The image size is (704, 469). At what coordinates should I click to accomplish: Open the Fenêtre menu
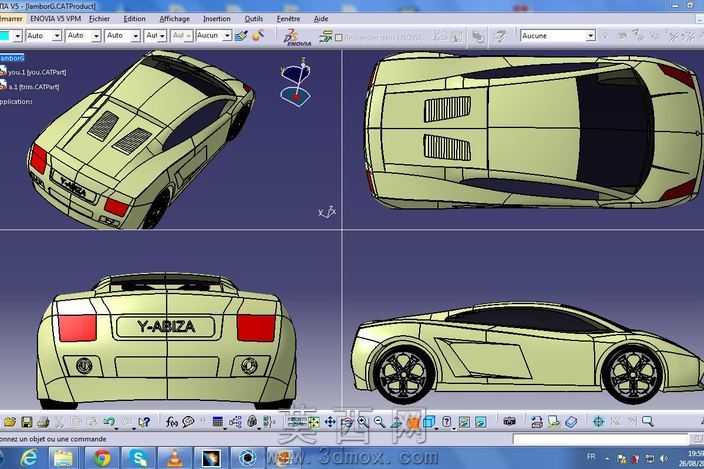pyautogui.click(x=288, y=19)
